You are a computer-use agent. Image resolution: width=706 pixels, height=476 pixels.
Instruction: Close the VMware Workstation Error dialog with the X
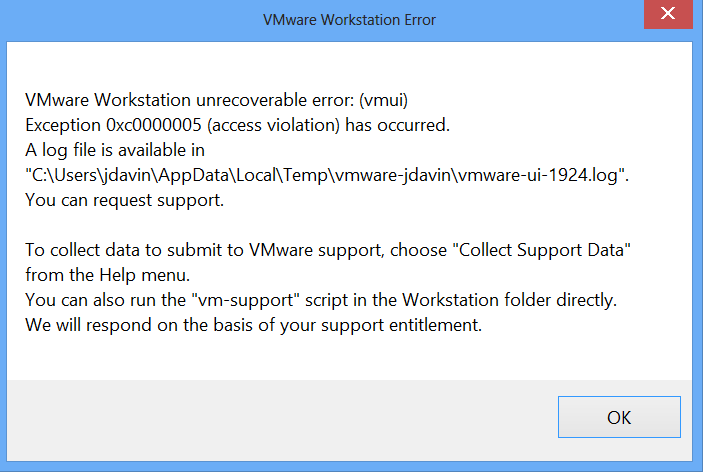[668, 14]
